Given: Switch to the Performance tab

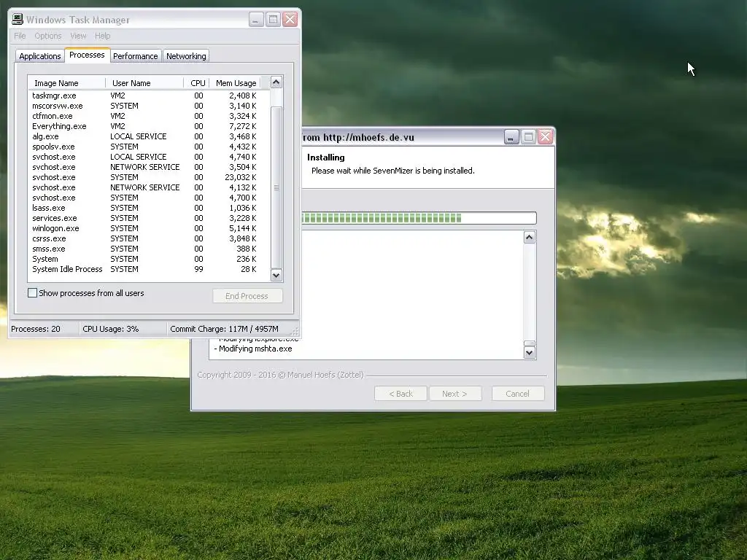Looking at the screenshot, I should click(x=135, y=56).
